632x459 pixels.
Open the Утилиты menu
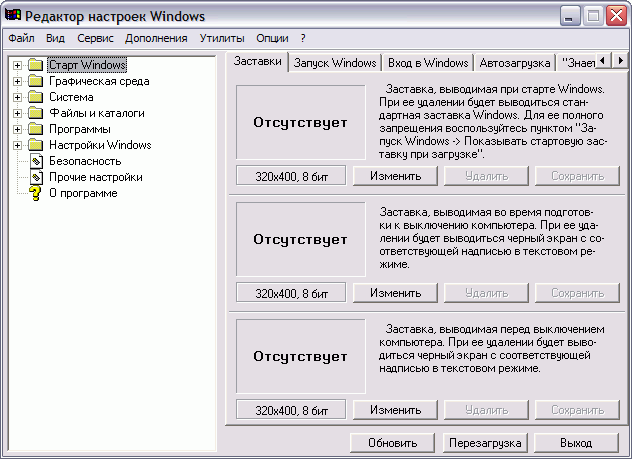pyautogui.click(x=222, y=38)
